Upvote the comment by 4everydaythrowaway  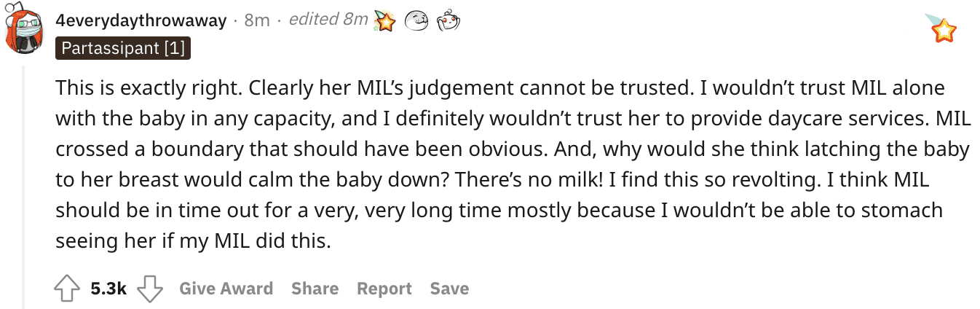coord(67,289)
